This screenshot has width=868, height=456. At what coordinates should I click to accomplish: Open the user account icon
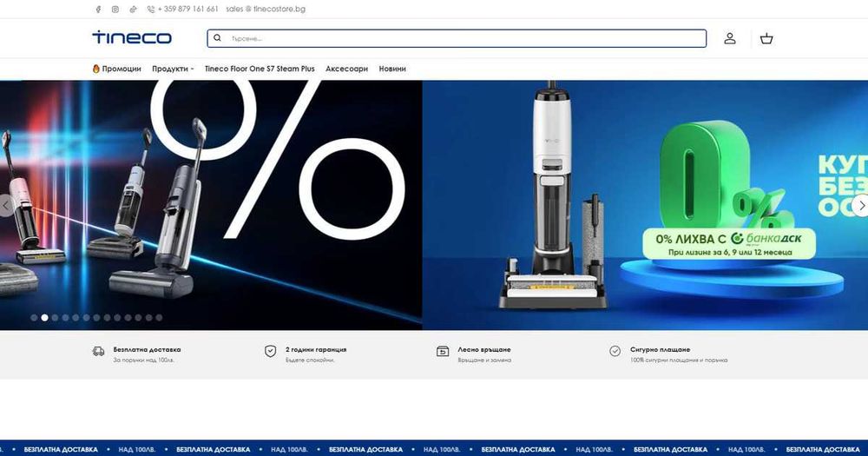point(730,38)
